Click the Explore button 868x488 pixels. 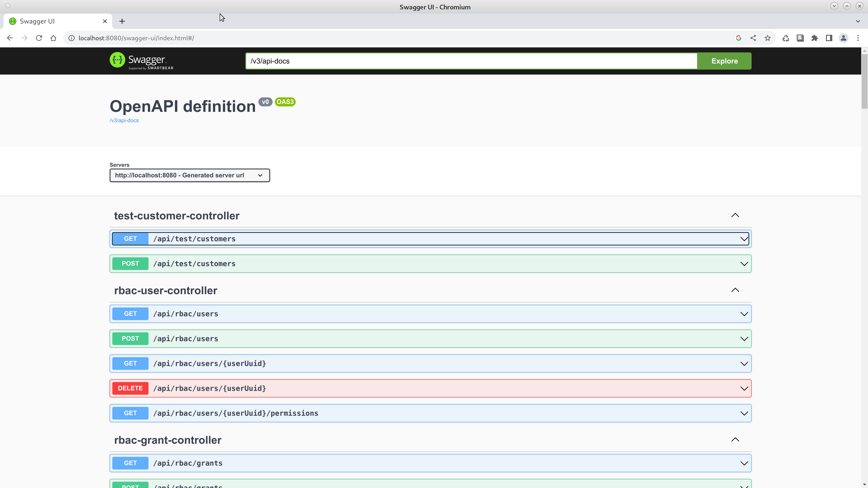724,61
